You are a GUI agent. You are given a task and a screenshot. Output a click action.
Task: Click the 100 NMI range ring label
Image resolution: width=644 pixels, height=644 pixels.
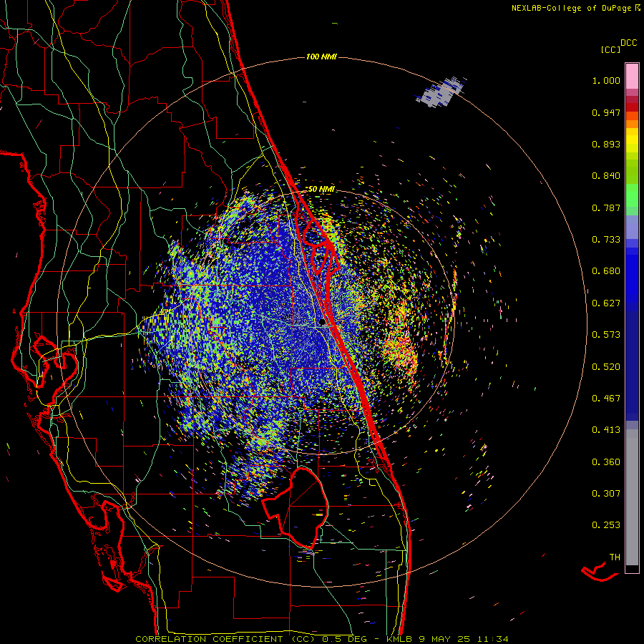click(x=321, y=57)
